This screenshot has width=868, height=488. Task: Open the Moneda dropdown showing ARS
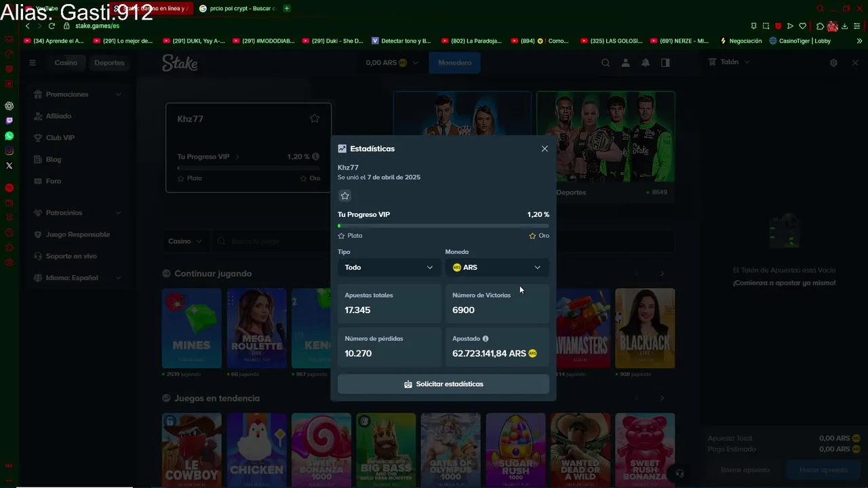(497, 267)
